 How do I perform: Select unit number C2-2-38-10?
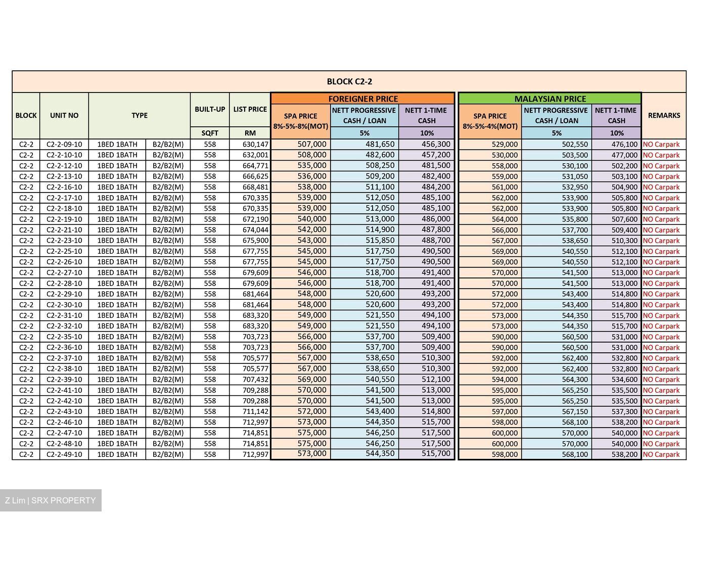[64, 369]
